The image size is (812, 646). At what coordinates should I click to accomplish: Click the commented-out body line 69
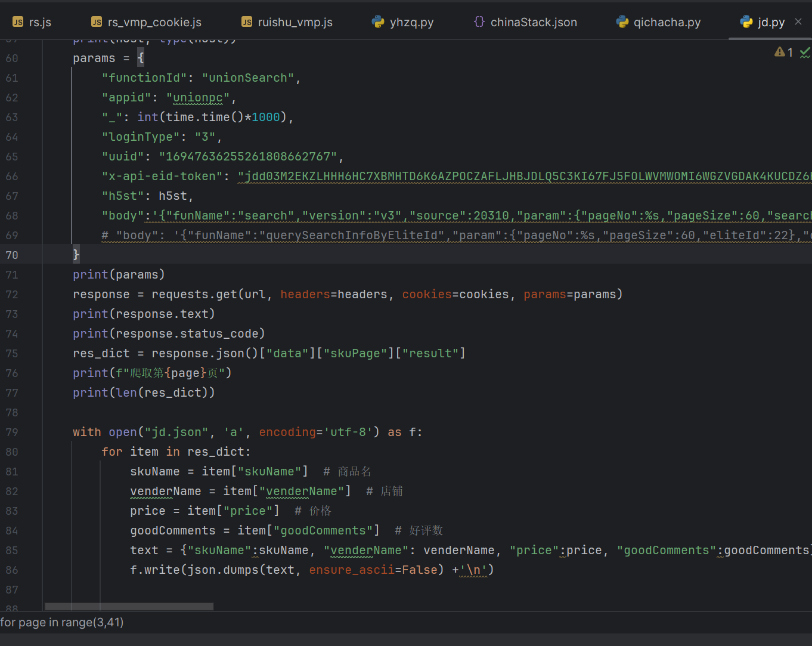coord(457,236)
